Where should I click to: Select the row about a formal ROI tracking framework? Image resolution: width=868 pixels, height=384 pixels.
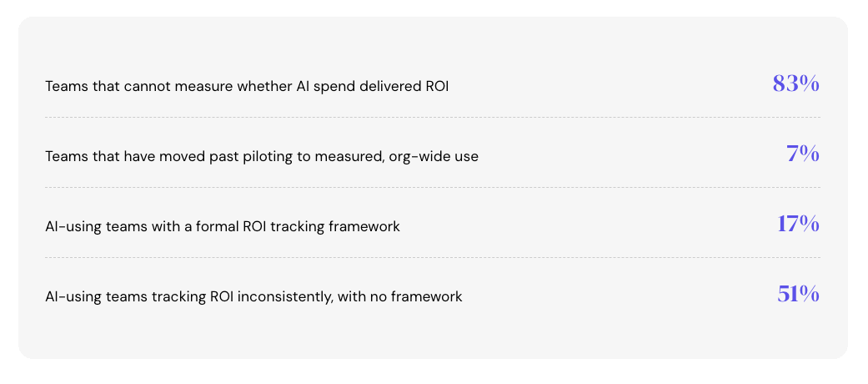pyautogui.click(x=433, y=223)
